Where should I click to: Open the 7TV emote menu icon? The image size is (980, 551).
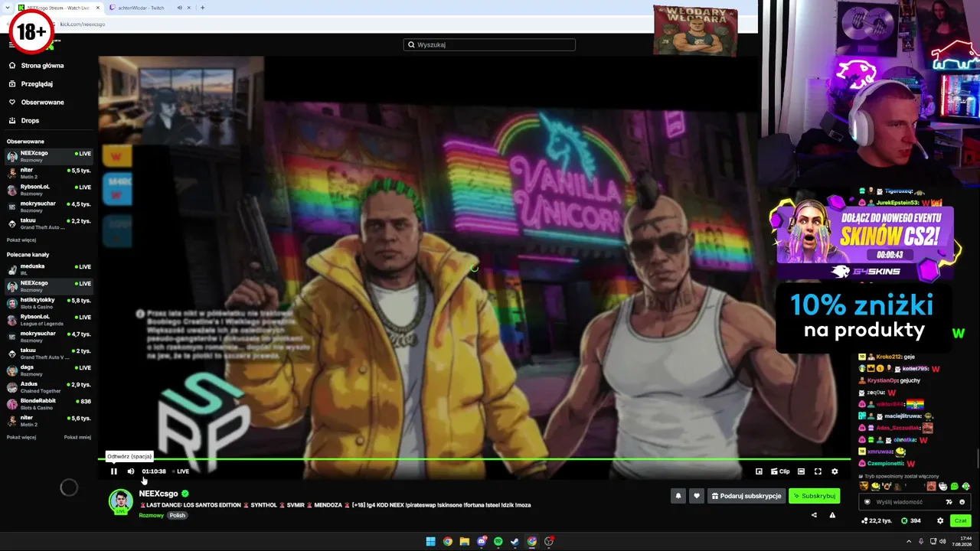click(949, 502)
